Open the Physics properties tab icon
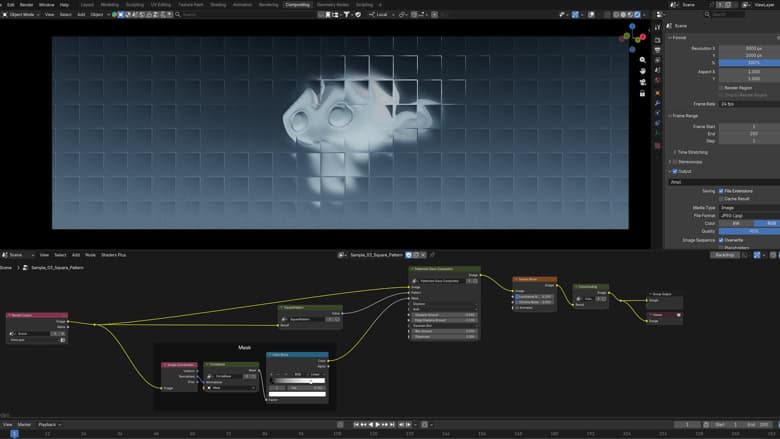 coord(658,123)
